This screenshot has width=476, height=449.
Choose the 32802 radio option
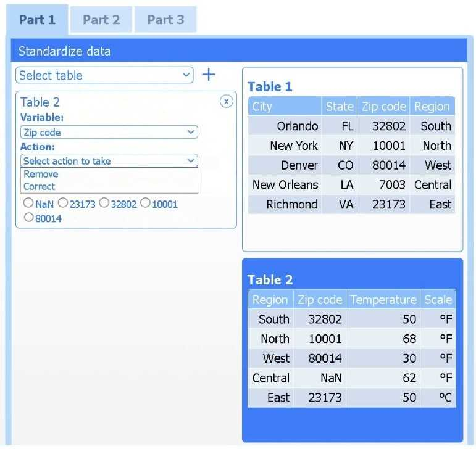pyautogui.click(x=104, y=203)
